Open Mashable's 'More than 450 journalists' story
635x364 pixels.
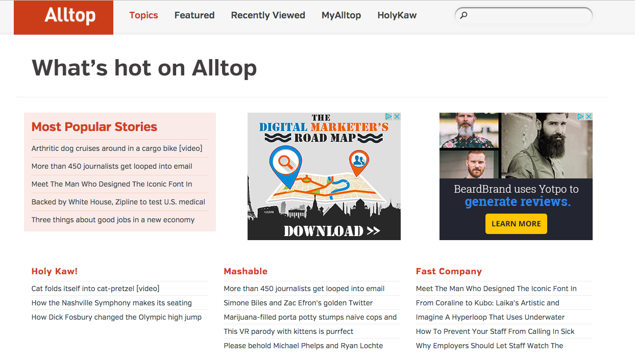click(x=304, y=289)
